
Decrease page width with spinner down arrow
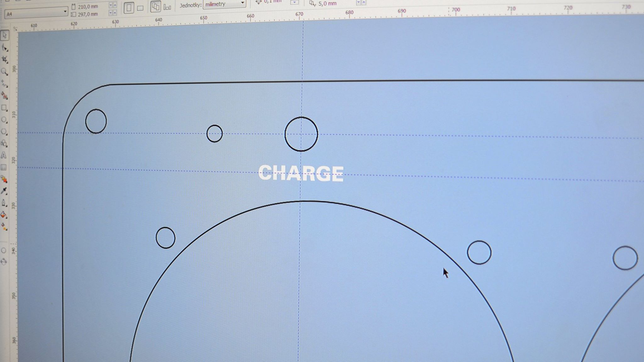(111, 5)
